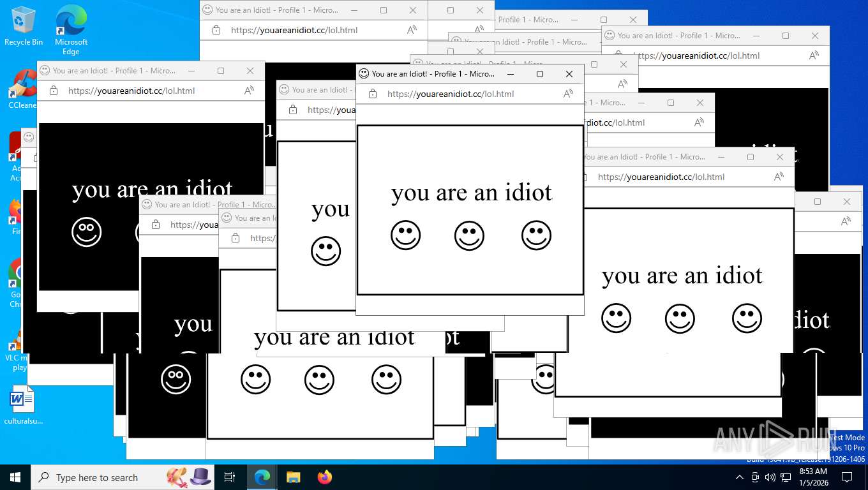Screen dimensions: 868x490
Task: Open the Windows Start menu
Action: tap(15, 477)
